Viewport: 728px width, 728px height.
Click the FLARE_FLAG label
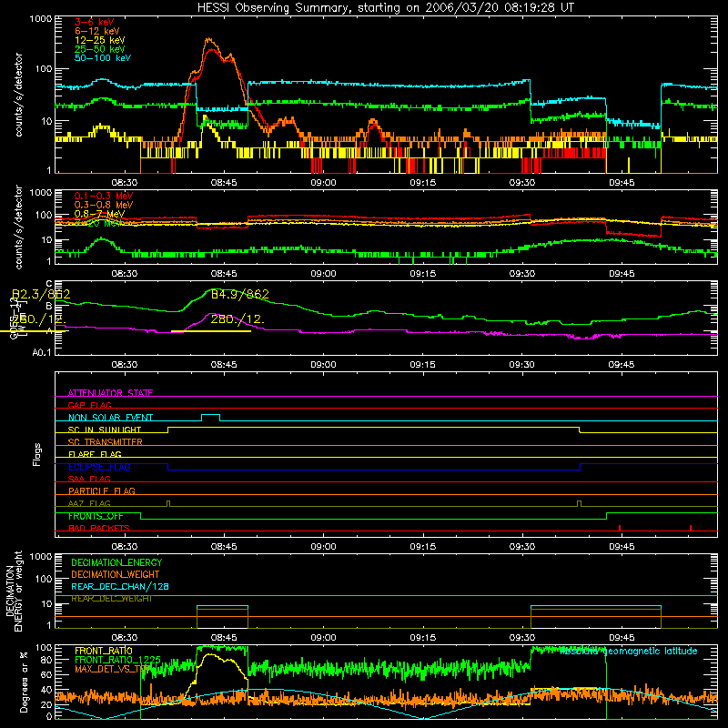point(95,454)
